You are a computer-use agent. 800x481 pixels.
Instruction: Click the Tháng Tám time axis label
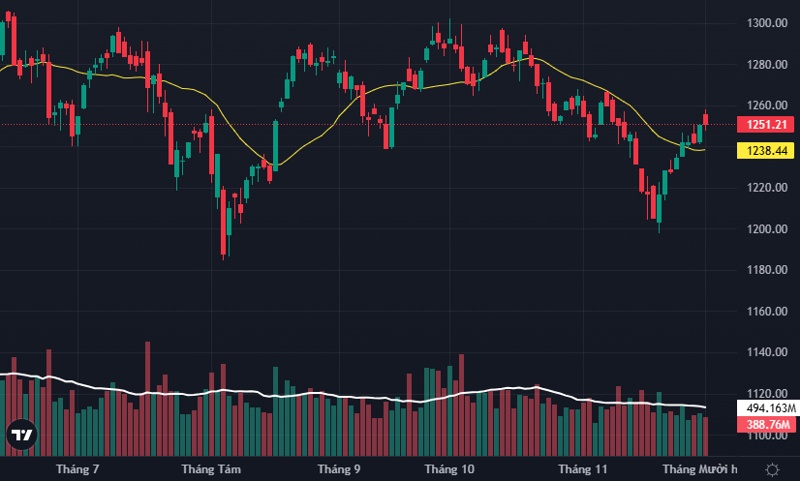point(211,468)
